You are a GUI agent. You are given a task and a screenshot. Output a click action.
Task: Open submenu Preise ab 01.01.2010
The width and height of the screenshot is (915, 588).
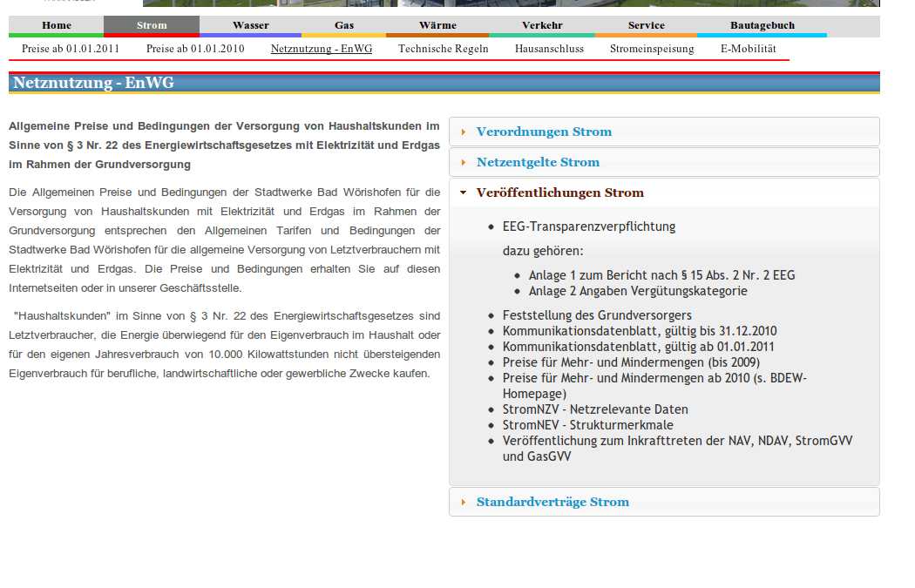(195, 49)
